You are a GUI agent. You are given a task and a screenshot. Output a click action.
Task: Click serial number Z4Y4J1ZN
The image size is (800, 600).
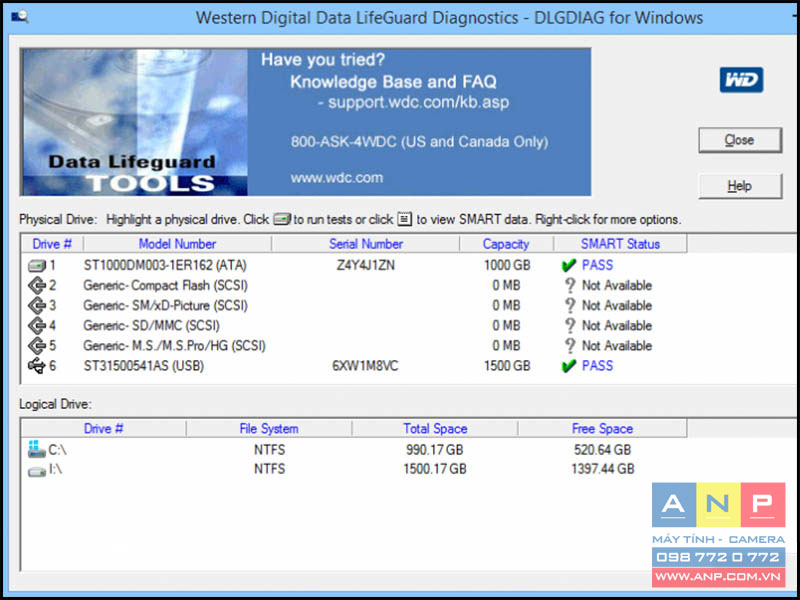tap(365, 265)
